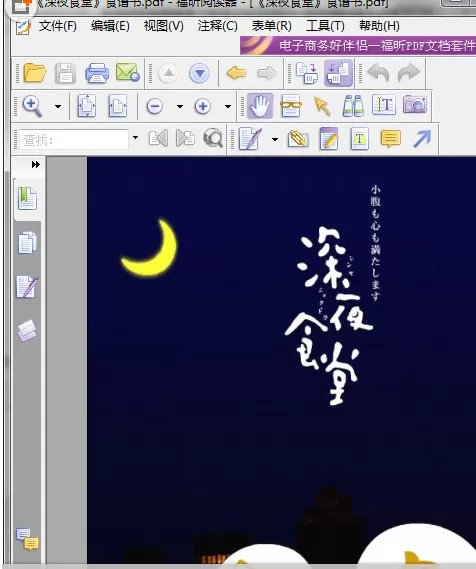Find previous search result icon
Viewport: 476px width, 569px height.
point(158,138)
